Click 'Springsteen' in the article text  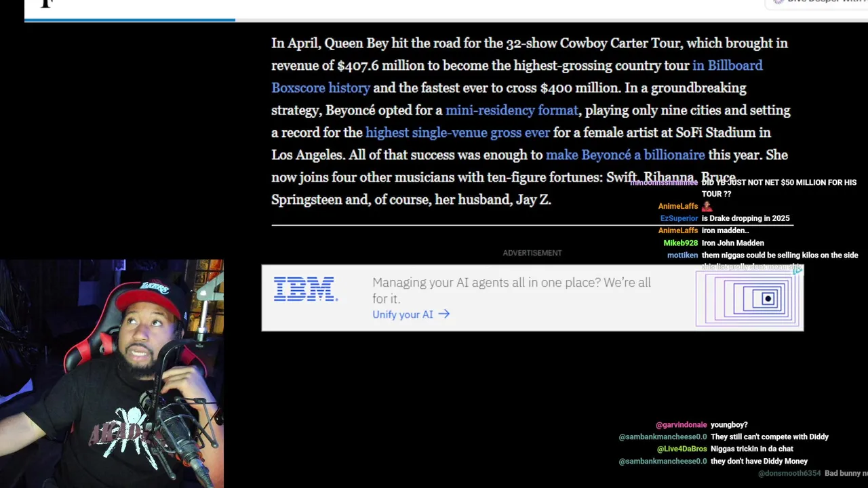[307, 199]
